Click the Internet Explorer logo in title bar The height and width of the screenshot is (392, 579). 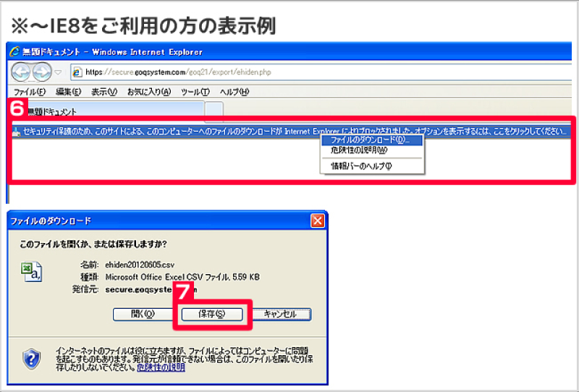coord(14,51)
